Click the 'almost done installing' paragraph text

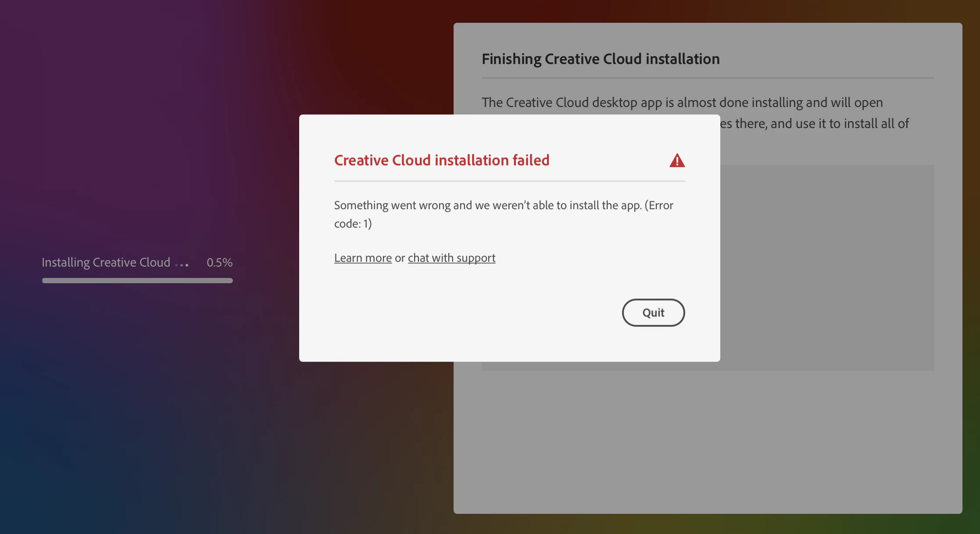(x=682, y=103)
